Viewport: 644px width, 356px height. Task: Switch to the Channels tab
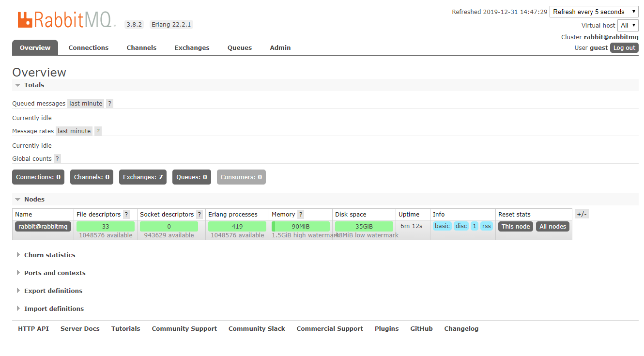click(x=141, y=47)
